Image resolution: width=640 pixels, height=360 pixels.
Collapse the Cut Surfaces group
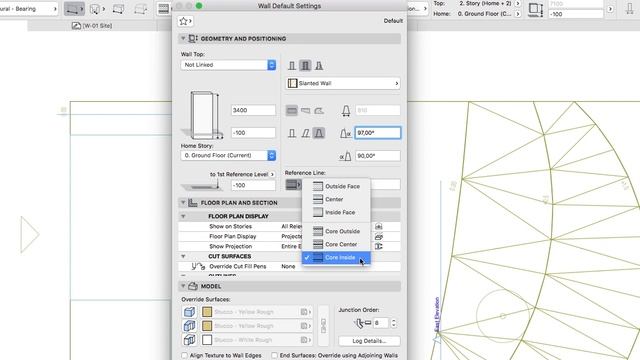tap(183, 256)
